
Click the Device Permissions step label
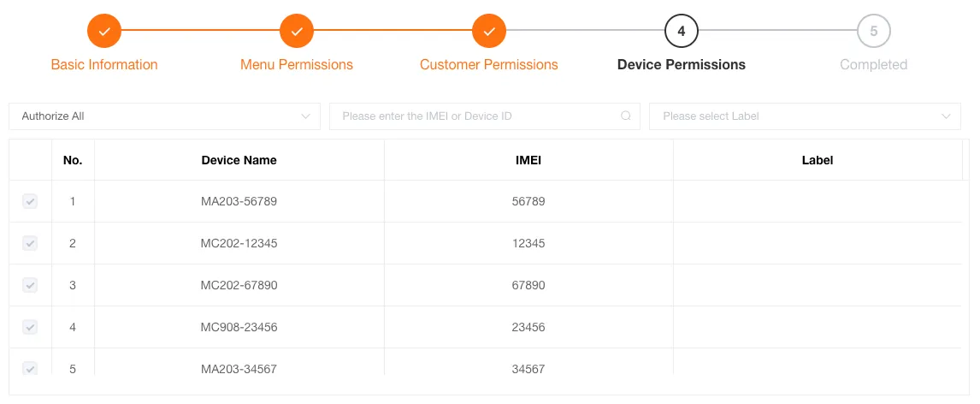pos(682,65)
